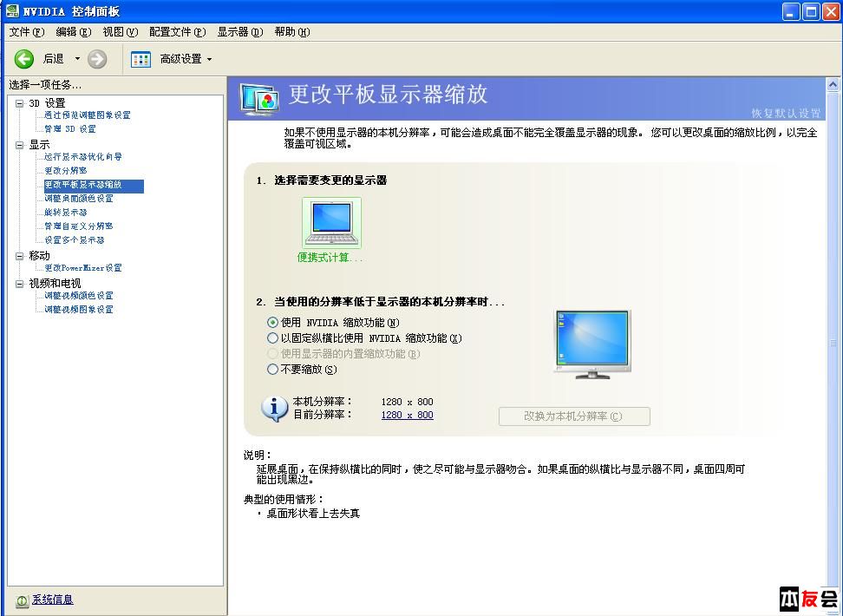This screenshot has width=843, height=616.
Task: Click the grey Forward arrow icon
Action: [x=97, y=59]
